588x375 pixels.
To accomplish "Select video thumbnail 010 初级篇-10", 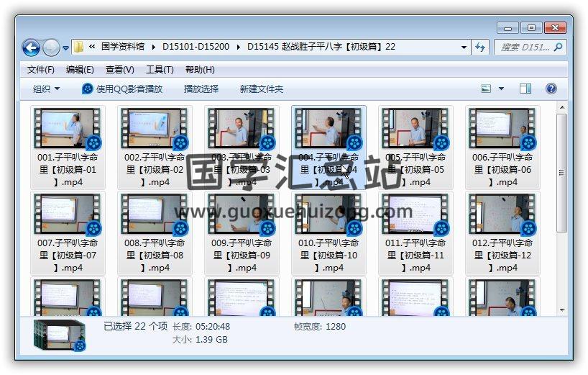I will pyautogui.click(x=329, y=214).
